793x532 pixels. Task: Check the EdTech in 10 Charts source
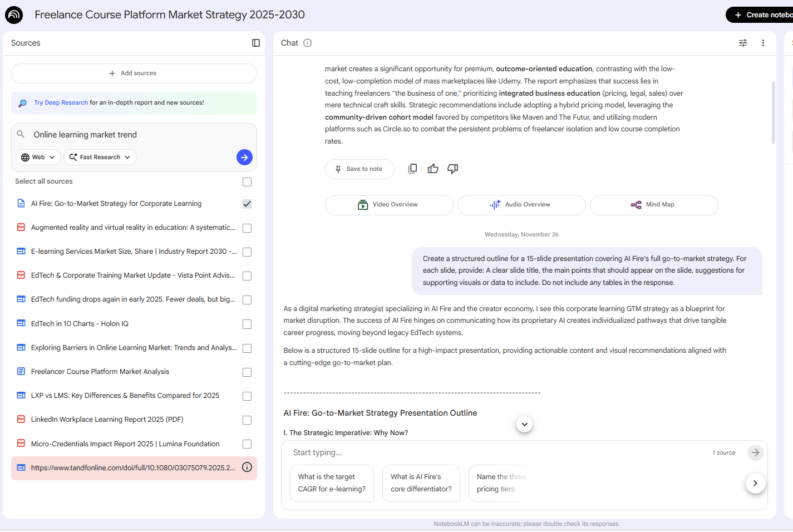tap(247, 324)
